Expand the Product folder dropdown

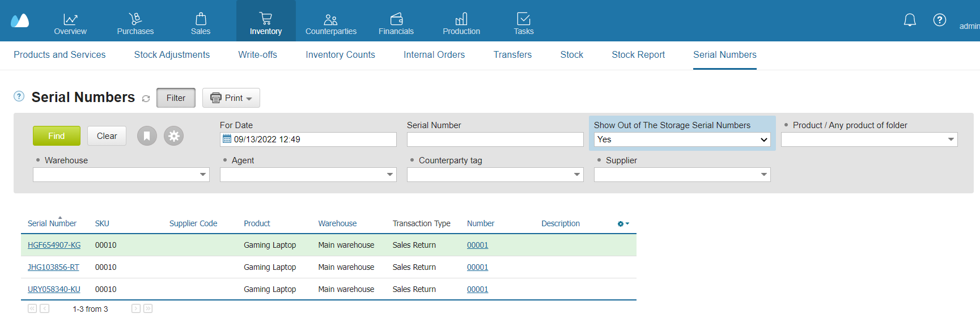pos(951,139)
